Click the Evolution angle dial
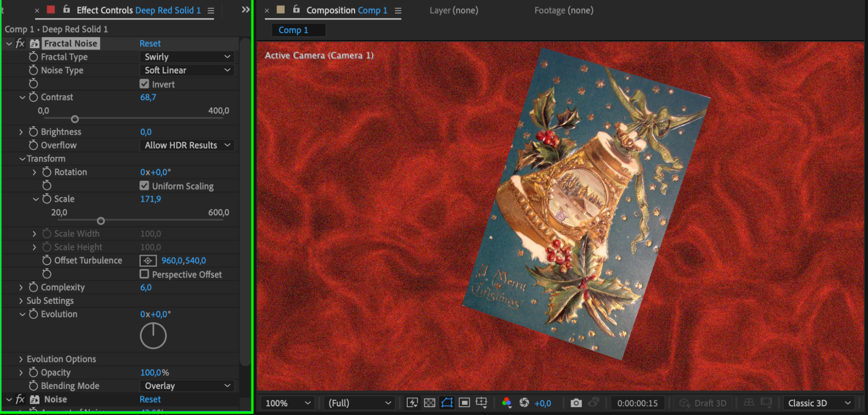868x415 pixels. coord(153,335)
